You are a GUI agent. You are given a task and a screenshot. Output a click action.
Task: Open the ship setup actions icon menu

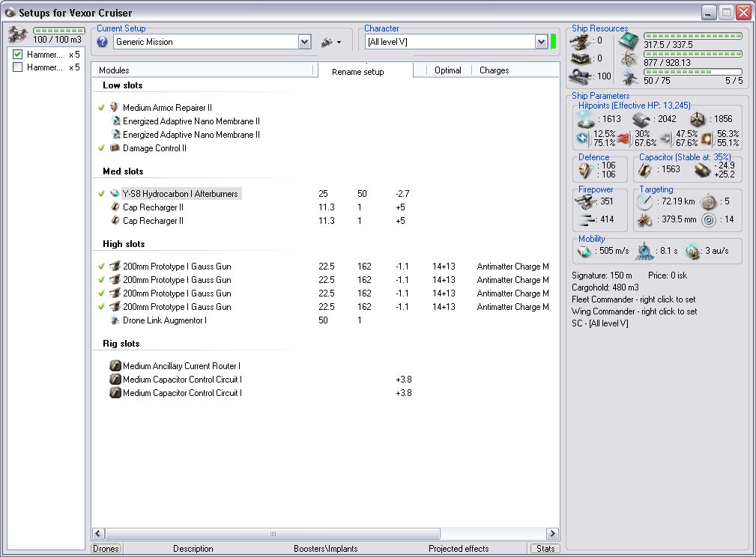[x=330, y=43]
